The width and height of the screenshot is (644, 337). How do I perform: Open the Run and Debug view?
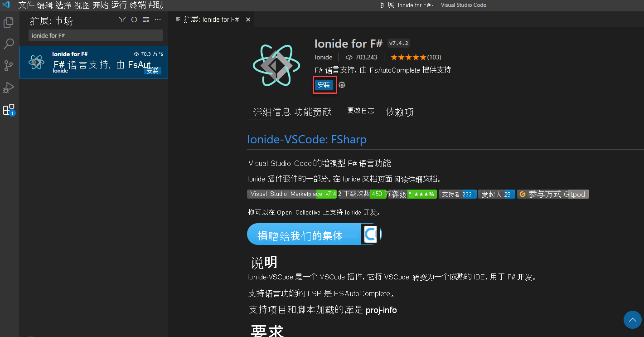click(x=9, y=88)
